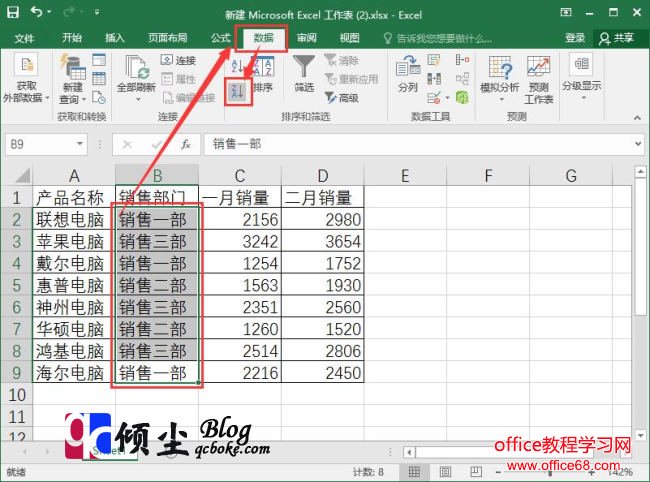The width and height of the screenshot is (650, 482).
Task: Select column C header
Action: tap(240, 175)
